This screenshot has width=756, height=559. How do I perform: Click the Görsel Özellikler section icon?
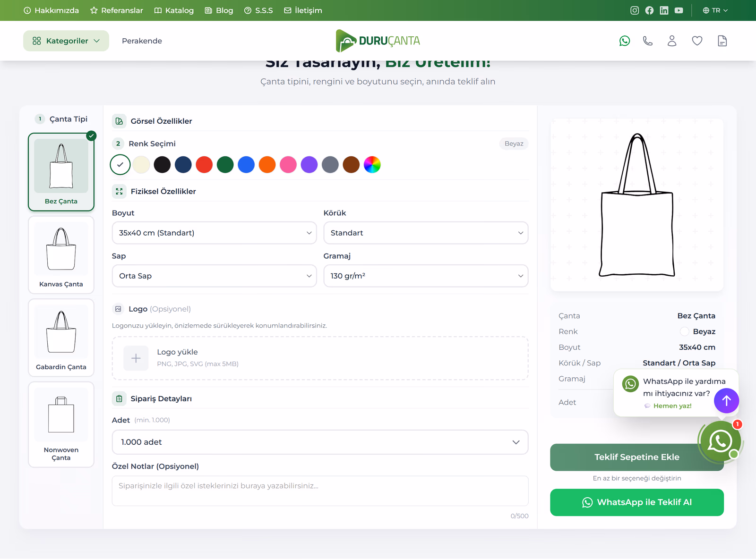(119, 121)
